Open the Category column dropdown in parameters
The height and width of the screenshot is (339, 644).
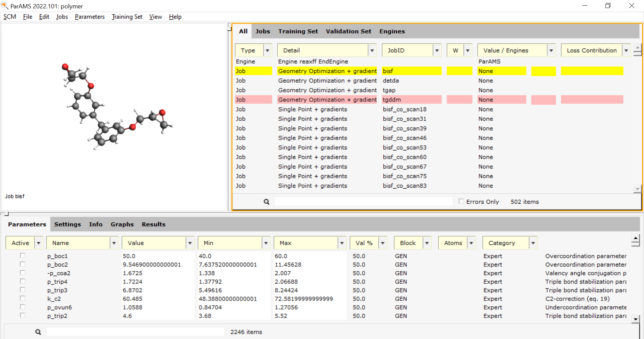pos(533,243)
